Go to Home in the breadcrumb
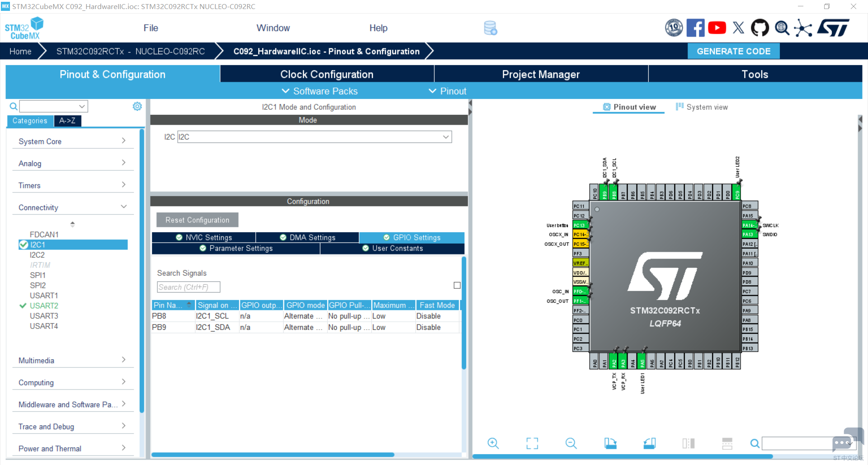868x465 pixels. [21, 52]
